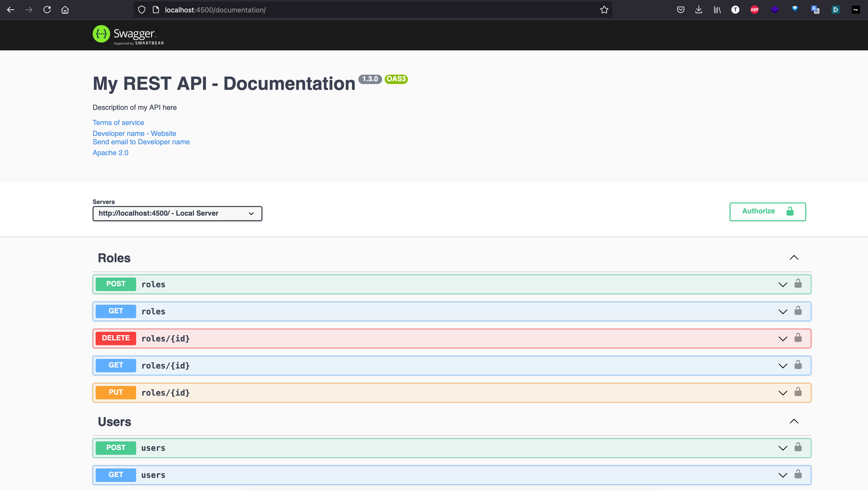
Task: Open the Adblock Plus extension
Action: coord(755,9)
